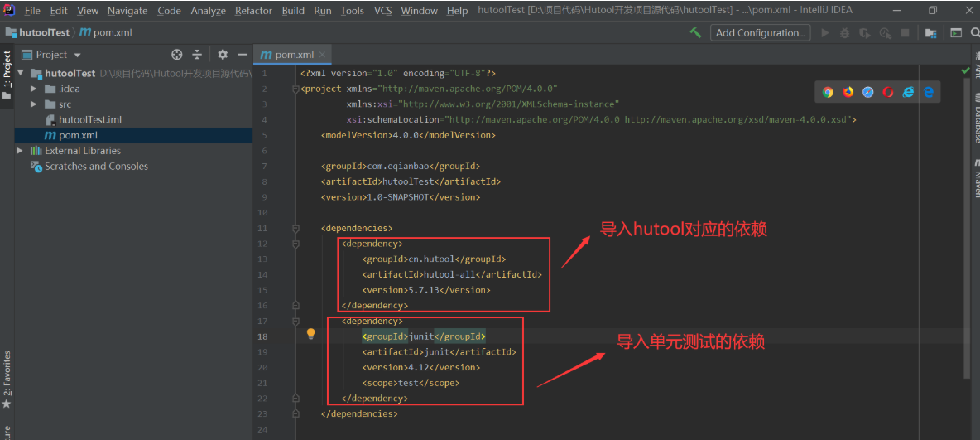Open the file in Internet Explorer icon
The height and width of the screenshot is (440, 980).
coord(908,92)
